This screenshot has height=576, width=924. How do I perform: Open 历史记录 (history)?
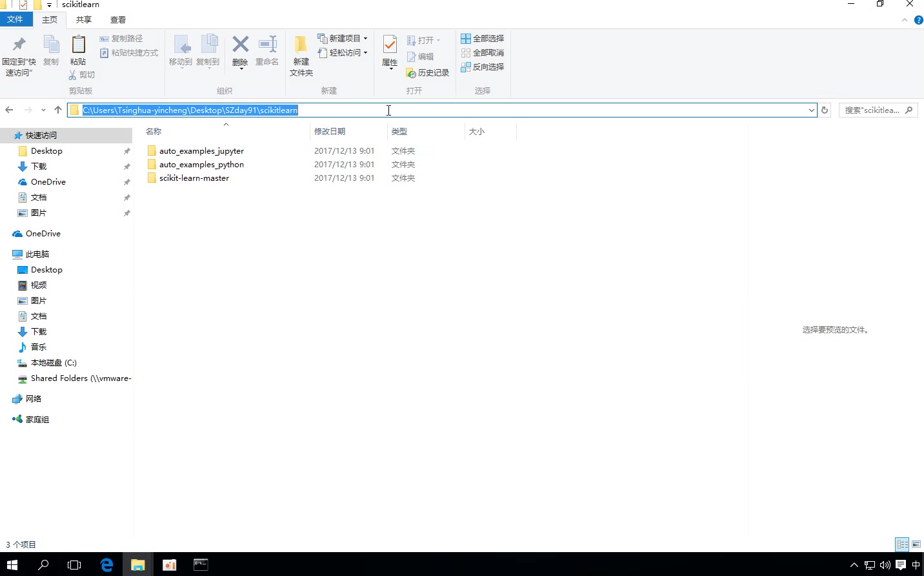pos(427,73)
